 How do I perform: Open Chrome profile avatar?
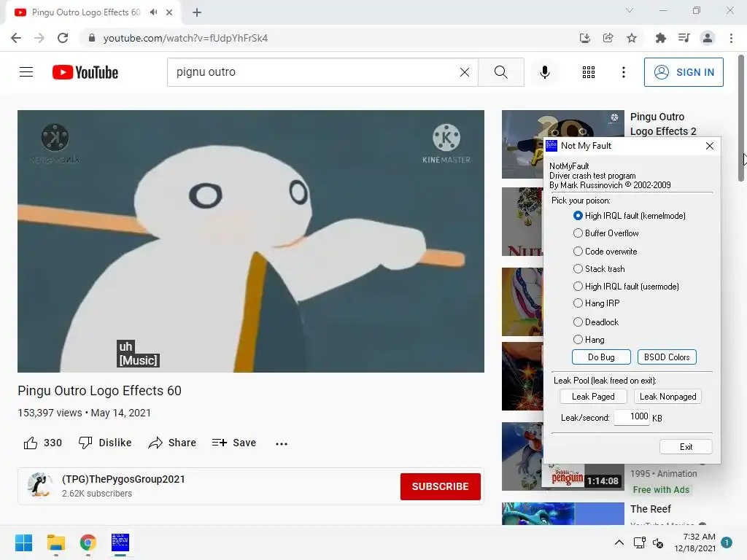pos(708,38)
